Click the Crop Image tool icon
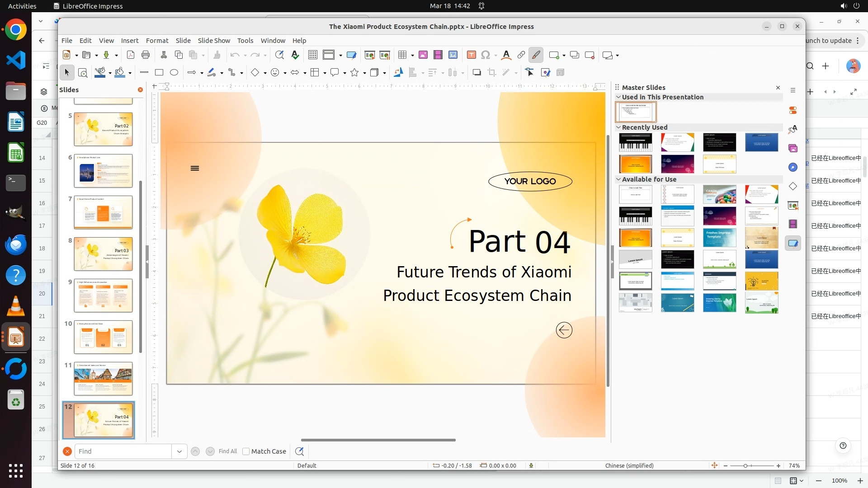This screenshot has height=488, width=868. [x=492, y=72]
